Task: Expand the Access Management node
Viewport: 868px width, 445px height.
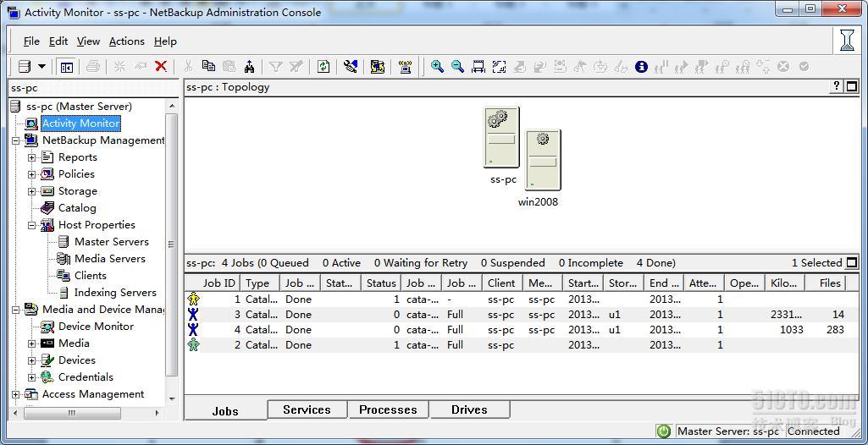Action: click(15, 395)
